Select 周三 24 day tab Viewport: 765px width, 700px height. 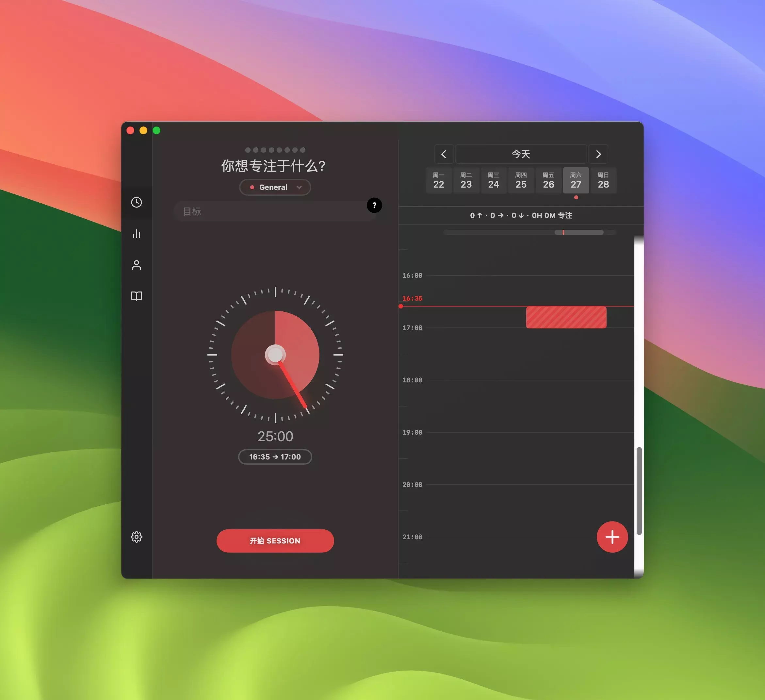click(493, 180)
